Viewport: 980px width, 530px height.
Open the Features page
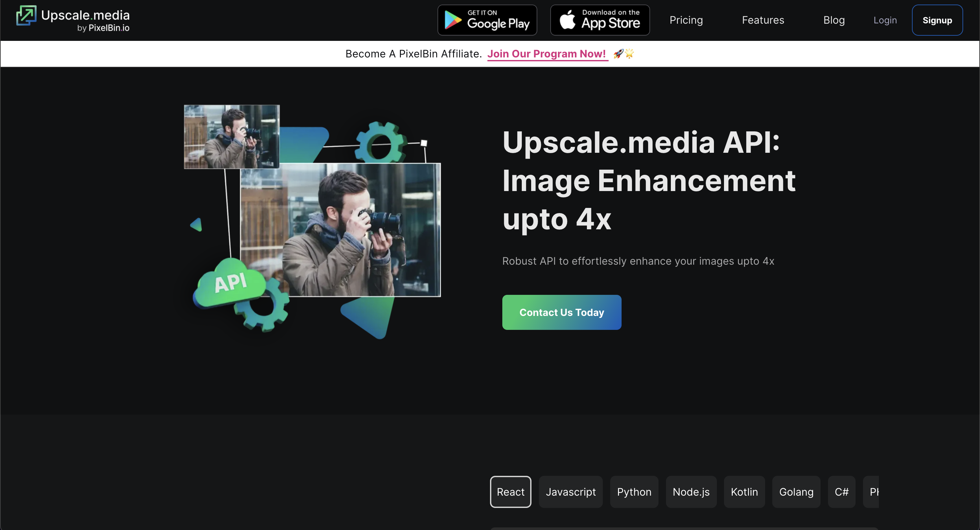[x=763, y=20]
